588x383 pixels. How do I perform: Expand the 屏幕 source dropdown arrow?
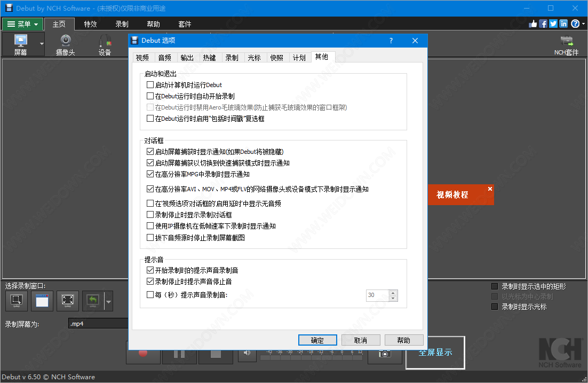42,44
